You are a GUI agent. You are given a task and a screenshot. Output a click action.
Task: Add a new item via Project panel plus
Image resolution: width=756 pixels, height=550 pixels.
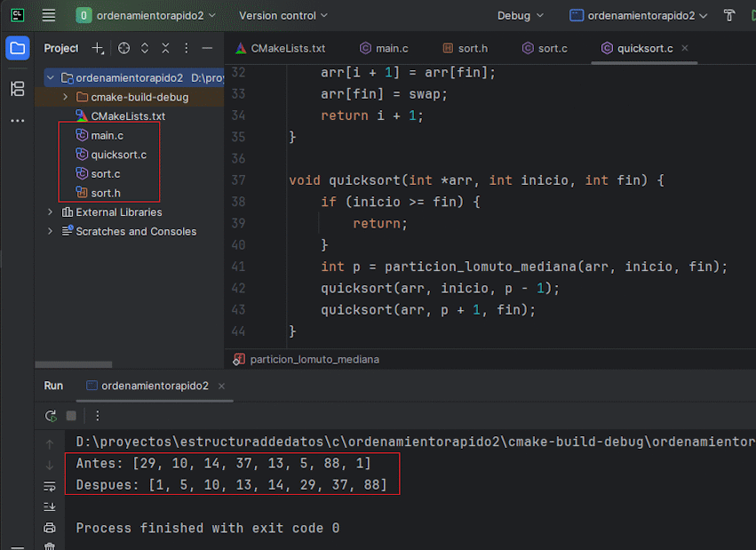click(95, 48)
